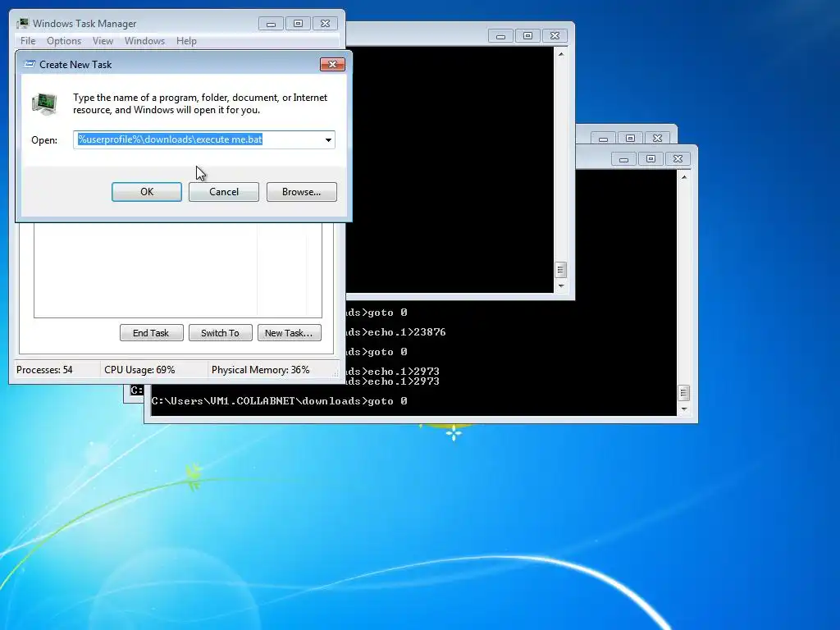
Task: Minimize the Windows Task Manager window
Action: [x=271, y=24]
